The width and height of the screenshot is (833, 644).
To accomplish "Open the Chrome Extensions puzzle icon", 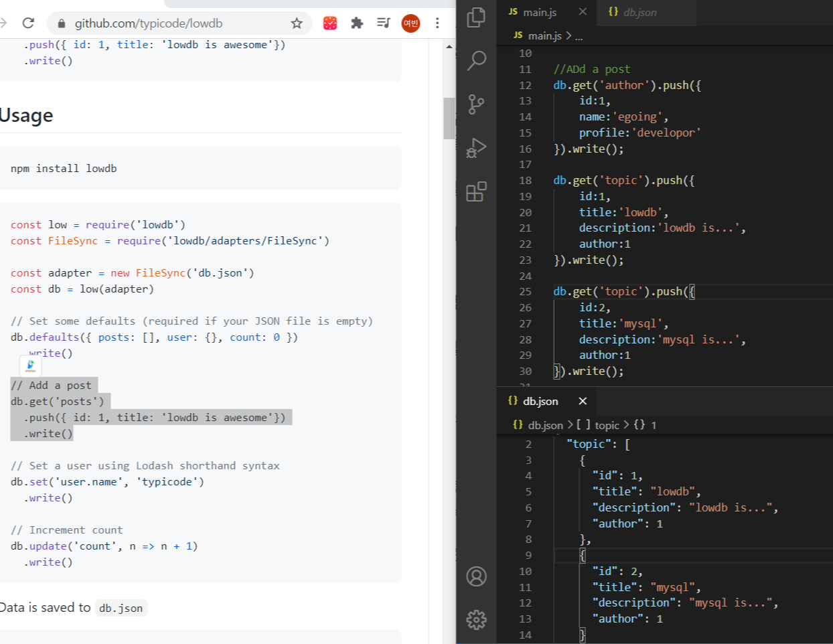I will (x=357, y=23).
